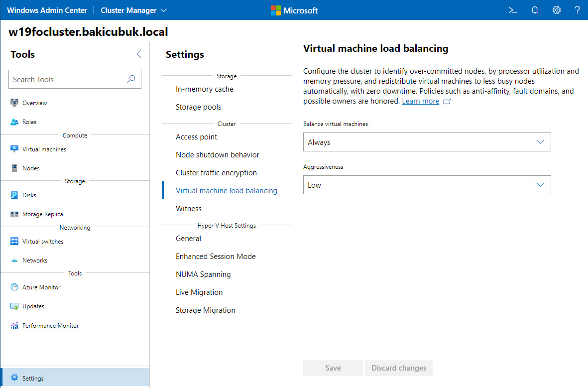Click the w19focluster.bakicubuk.local cluster name

coord(88,31)
